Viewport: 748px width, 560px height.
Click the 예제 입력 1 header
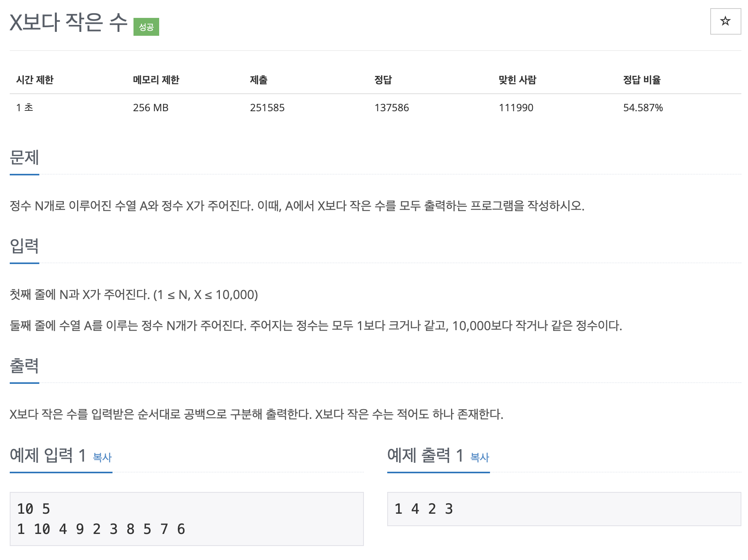pyautogui.click(x=47, y=456)
